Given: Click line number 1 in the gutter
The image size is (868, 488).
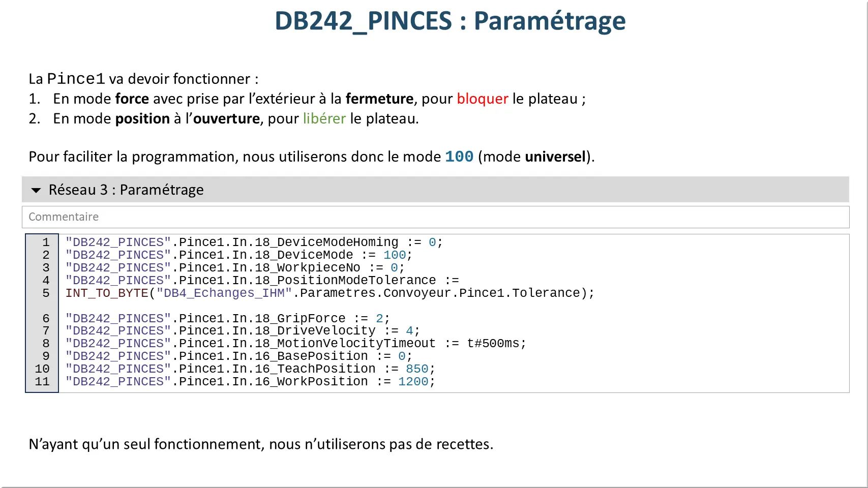Looking at the screenshot, I should (46, 242).
